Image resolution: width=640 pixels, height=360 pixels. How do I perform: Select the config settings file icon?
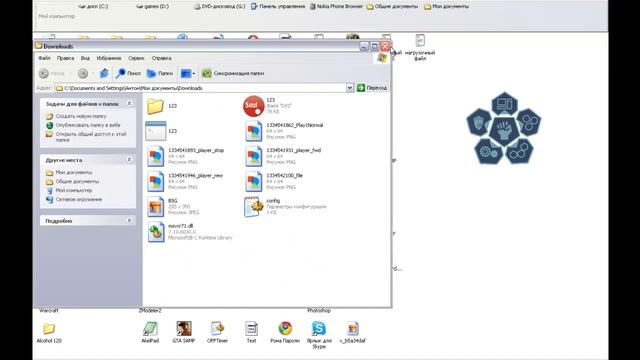tap(253, 207)
